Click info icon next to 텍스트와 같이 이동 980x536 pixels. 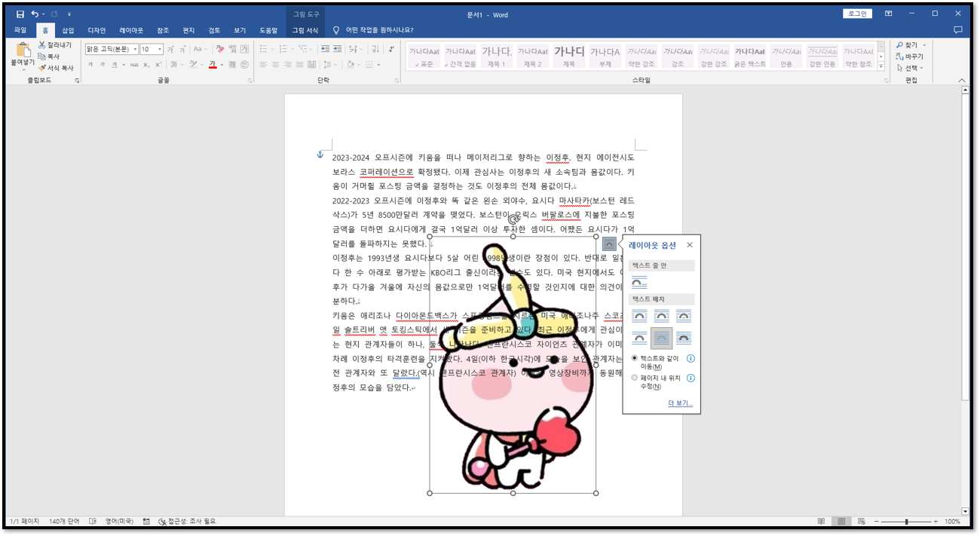[691, 359]
